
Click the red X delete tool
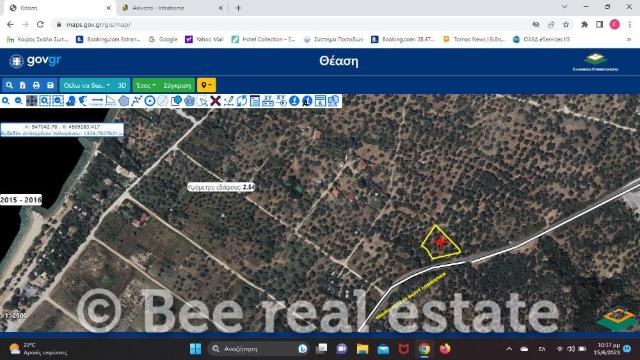216,101
